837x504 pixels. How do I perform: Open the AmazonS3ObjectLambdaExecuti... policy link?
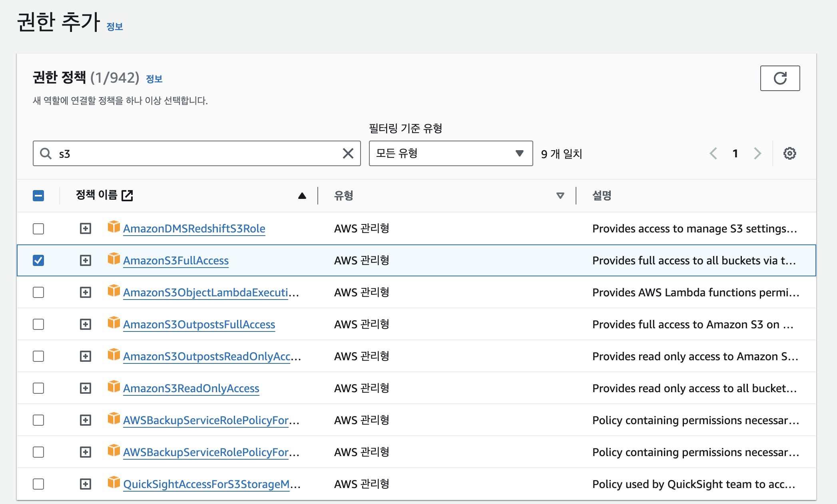205,293
